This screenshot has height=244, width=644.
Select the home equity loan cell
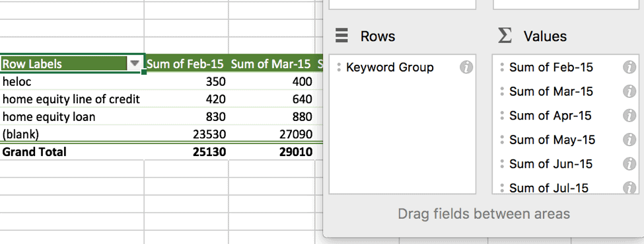tap(72, 117)
